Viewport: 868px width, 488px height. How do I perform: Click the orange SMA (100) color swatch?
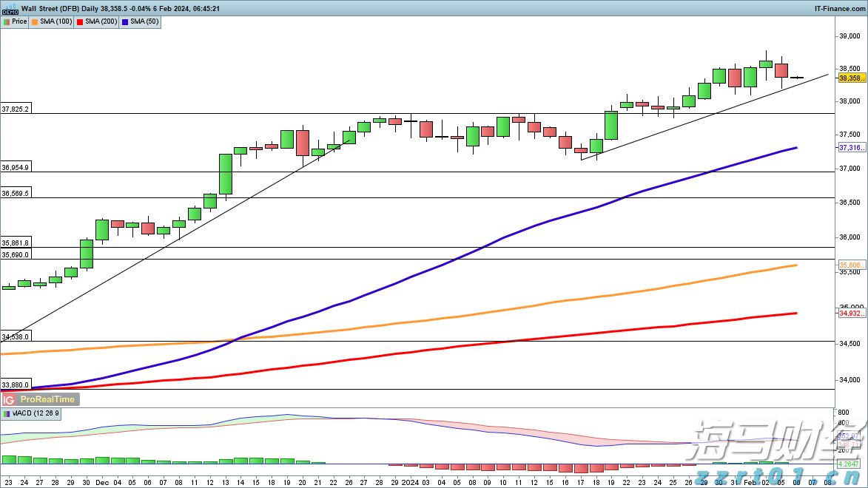tap(36, 21)
